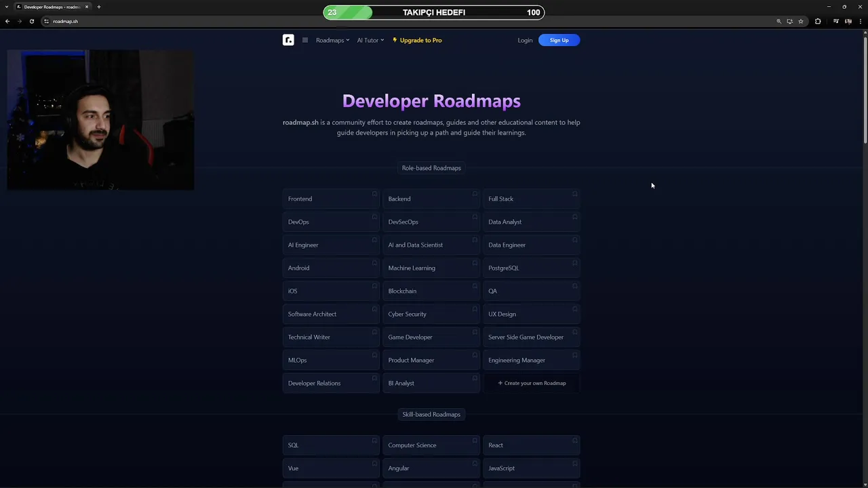Bookmark the Cyber Security roadmap card
868x488 pixels.
pos(475,309)
